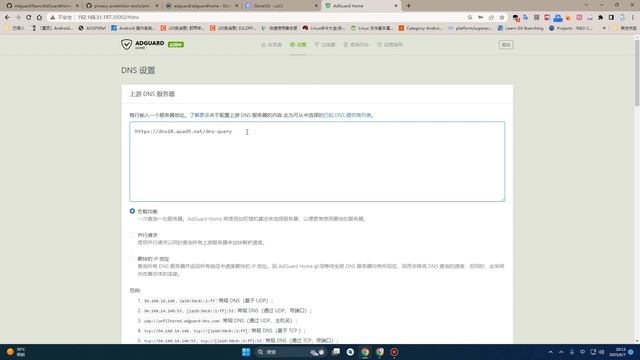Open the Windows Start menu

pos(246,352)
